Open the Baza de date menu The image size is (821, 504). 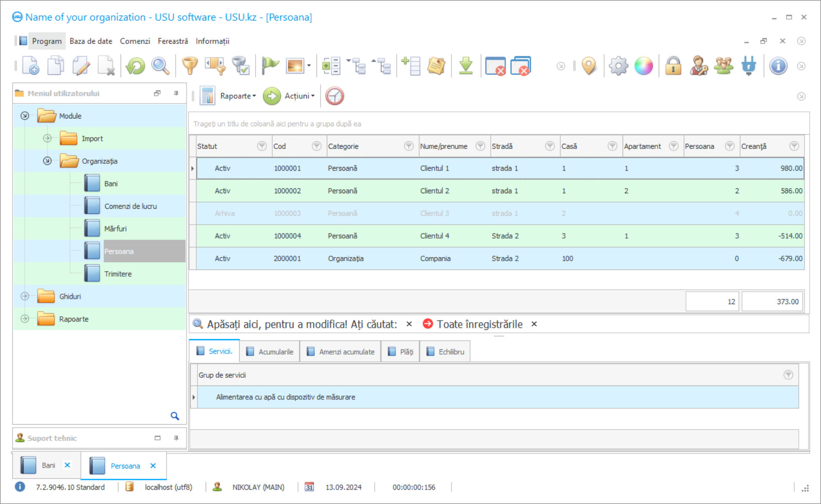91,41
